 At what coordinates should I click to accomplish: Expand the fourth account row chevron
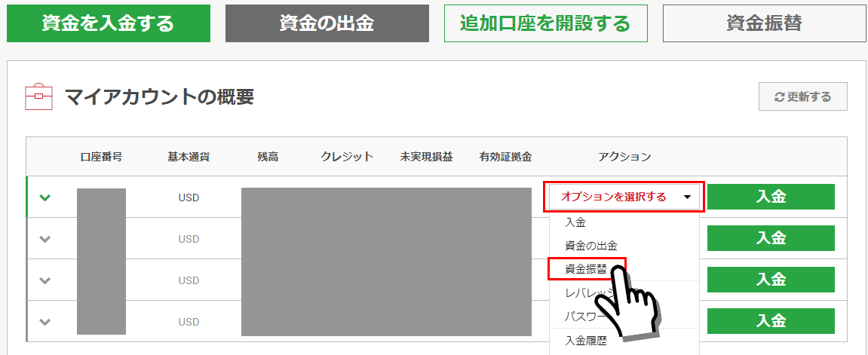pos(45,322)
